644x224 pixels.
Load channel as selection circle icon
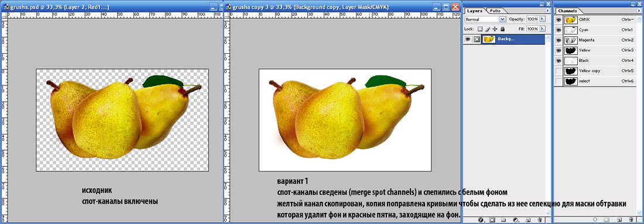[x=595, y=219]
